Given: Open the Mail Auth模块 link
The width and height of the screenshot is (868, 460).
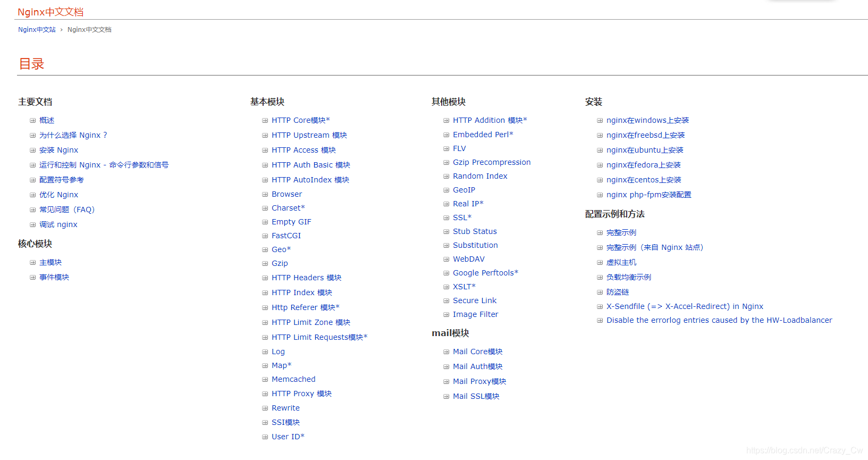Looking at the screenshot, I should point(477,366).
